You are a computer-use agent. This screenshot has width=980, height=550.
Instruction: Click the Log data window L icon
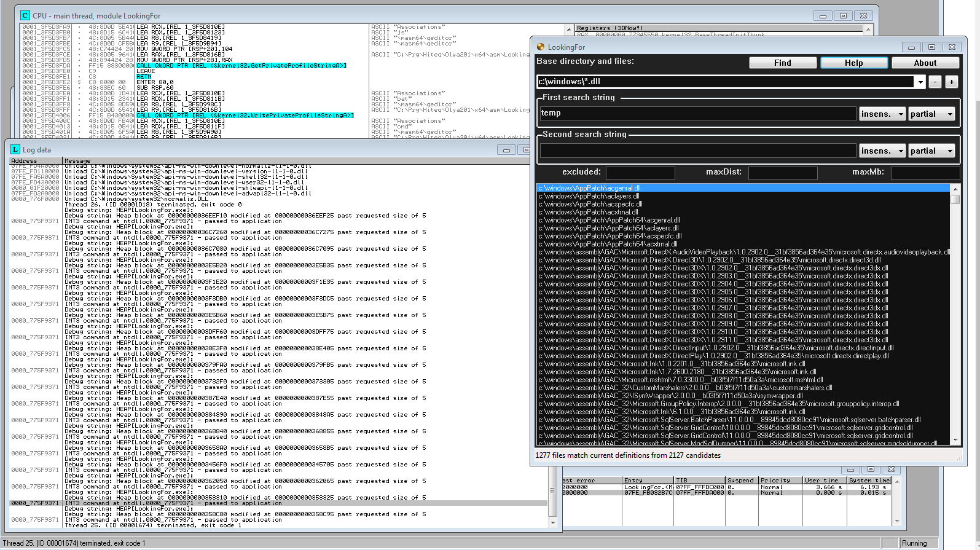(15, 149)
